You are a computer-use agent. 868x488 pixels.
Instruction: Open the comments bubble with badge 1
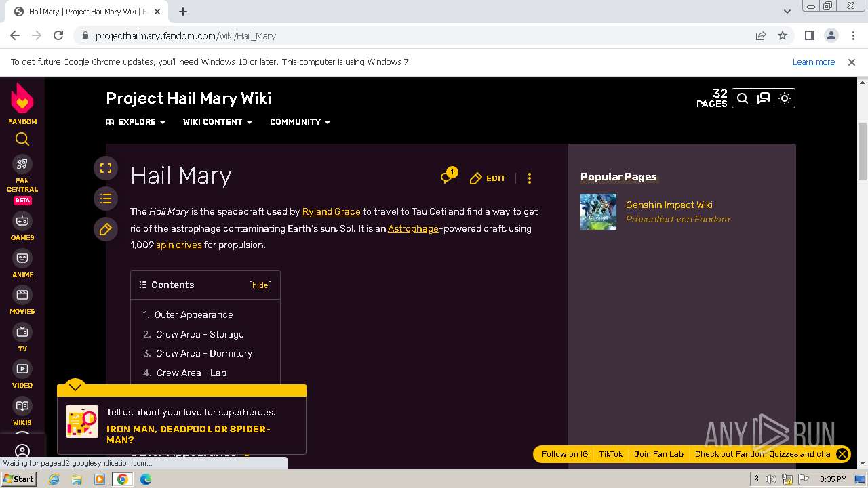(448, 176)
